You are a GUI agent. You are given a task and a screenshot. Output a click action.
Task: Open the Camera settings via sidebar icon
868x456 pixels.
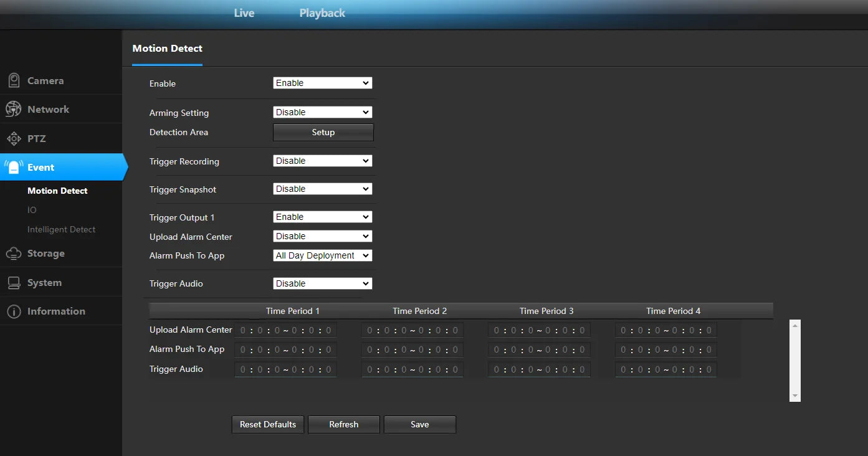[x=14, y=80]
